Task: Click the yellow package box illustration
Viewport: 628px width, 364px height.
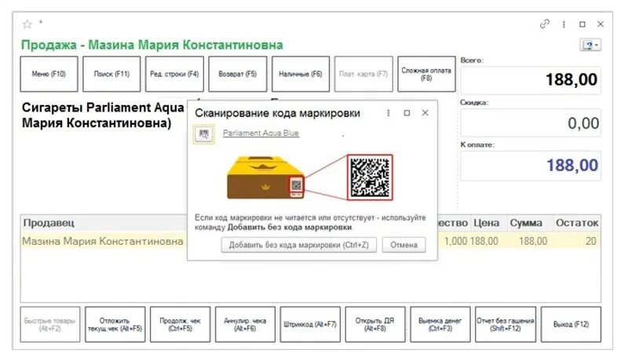Action: pyautogui.click(x=266, y=177)
